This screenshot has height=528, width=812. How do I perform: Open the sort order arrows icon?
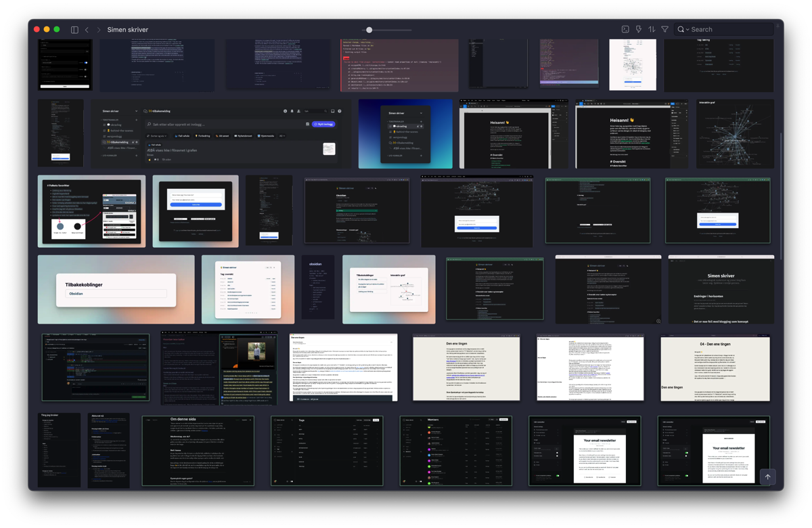(x=652, y=30)
